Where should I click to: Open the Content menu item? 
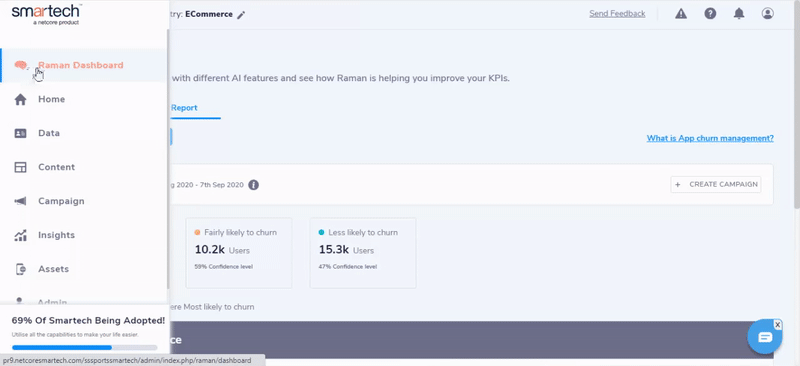[x=84, y=167]
